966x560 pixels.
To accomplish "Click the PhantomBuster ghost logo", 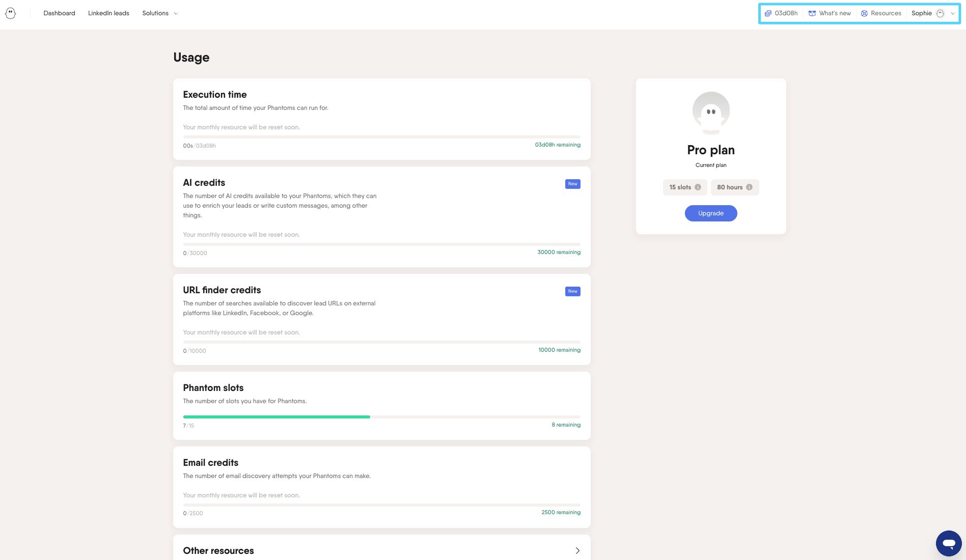I will point(11,13).
